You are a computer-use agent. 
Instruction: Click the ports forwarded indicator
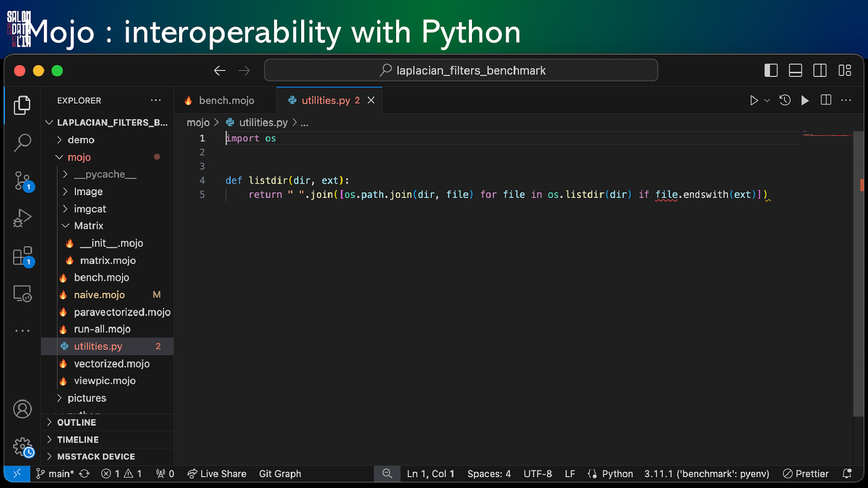click(x=165, y=474)
